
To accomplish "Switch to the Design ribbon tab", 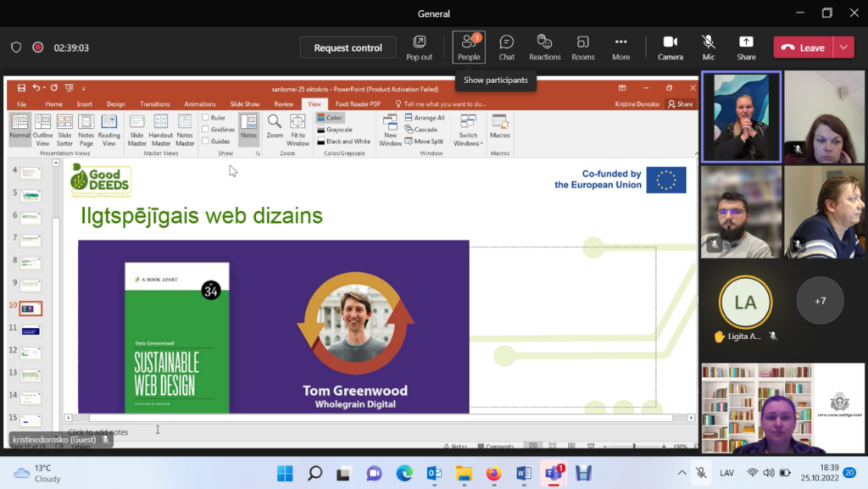I will click(x=115, y=104).
